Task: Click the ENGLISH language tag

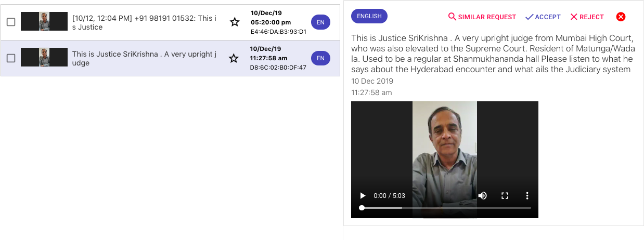Action: 369,16
